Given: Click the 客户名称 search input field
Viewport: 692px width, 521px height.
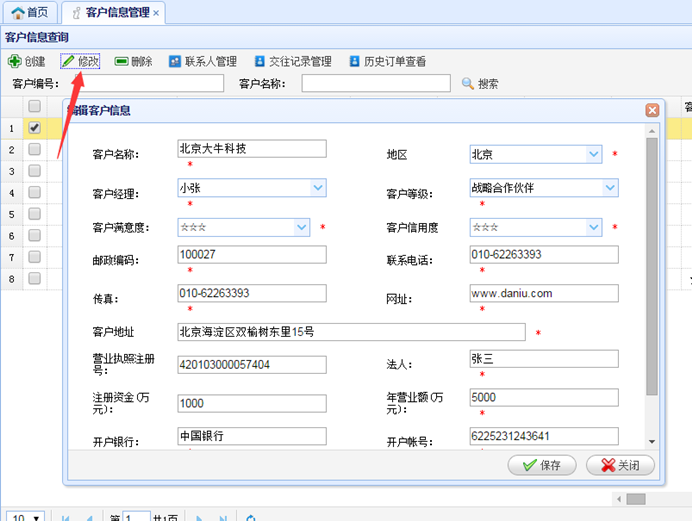Looking at the screenshot, I should pos(376,83).
